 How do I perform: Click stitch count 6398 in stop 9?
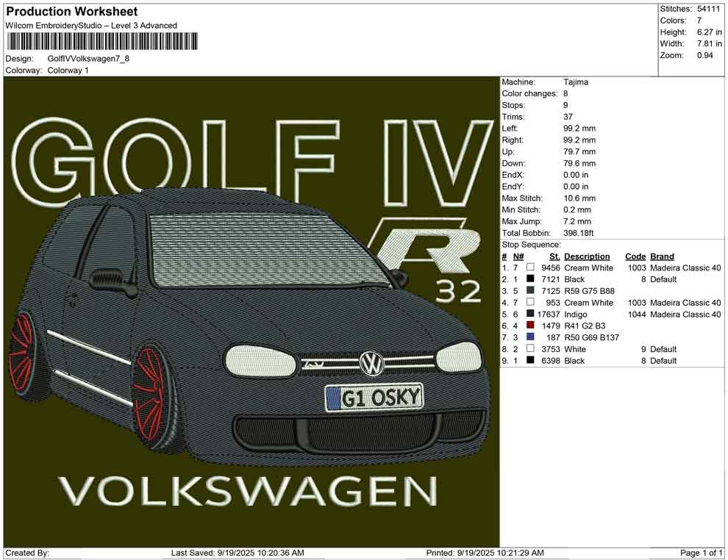[551, 360]
